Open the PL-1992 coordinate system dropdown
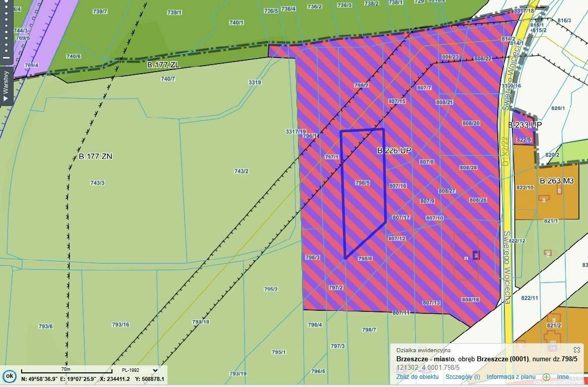 click(155, 370)
